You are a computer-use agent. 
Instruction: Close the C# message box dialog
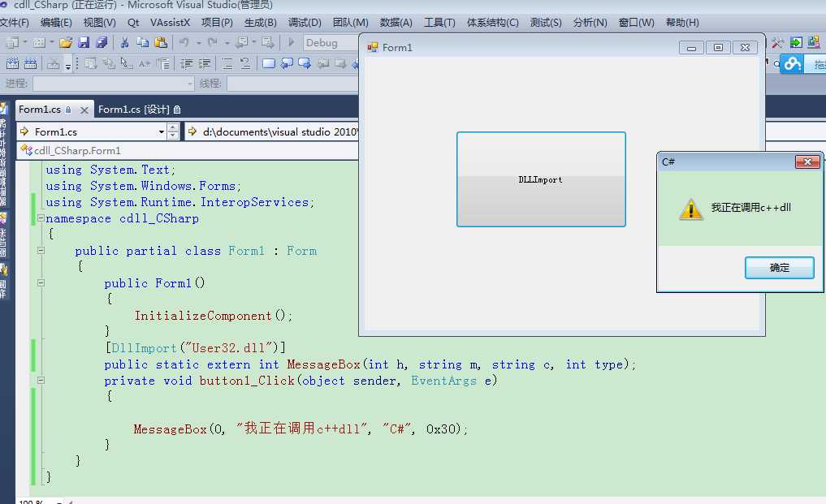click(x=807, y=162)
